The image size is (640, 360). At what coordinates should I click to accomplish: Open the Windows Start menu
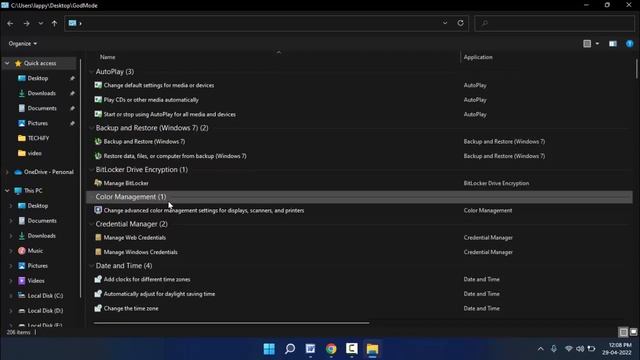coord(269,349)
